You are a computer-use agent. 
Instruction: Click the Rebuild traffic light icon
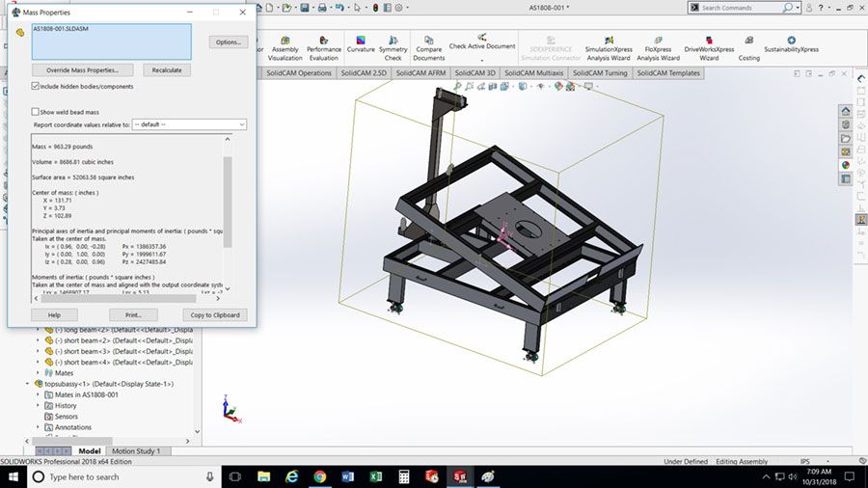376,8
